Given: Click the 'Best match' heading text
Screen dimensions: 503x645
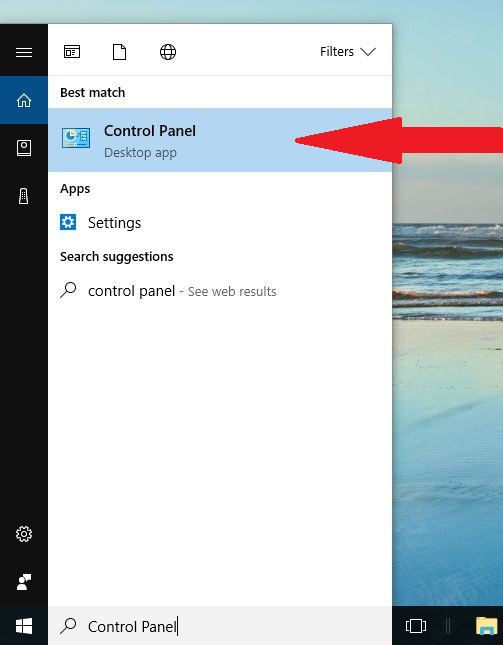Looking at the screenshot, I should 93,93.
